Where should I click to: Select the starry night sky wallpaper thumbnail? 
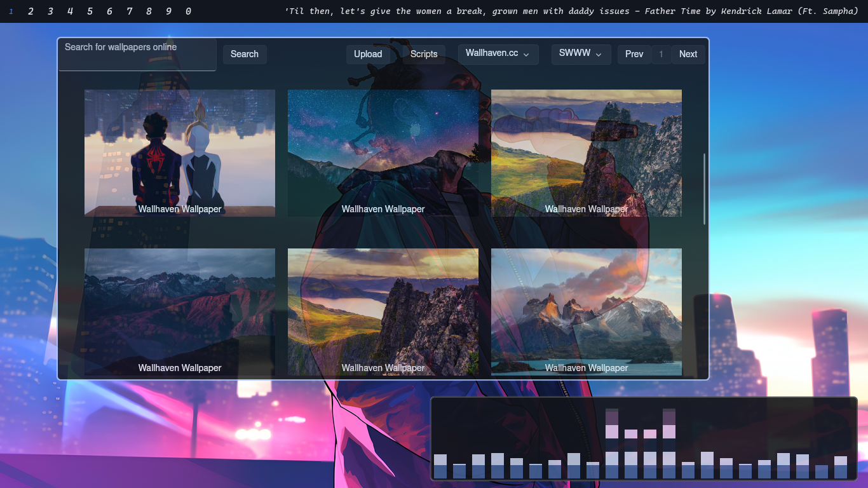click(383, 153)
